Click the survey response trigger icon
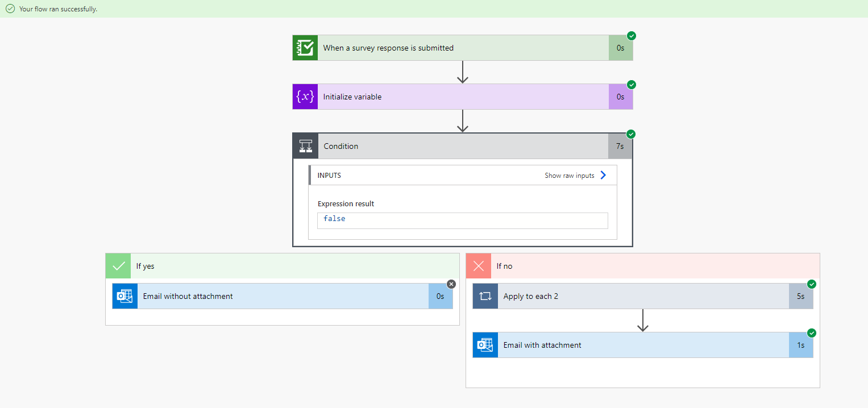868x408 pixels. point(305,48)
